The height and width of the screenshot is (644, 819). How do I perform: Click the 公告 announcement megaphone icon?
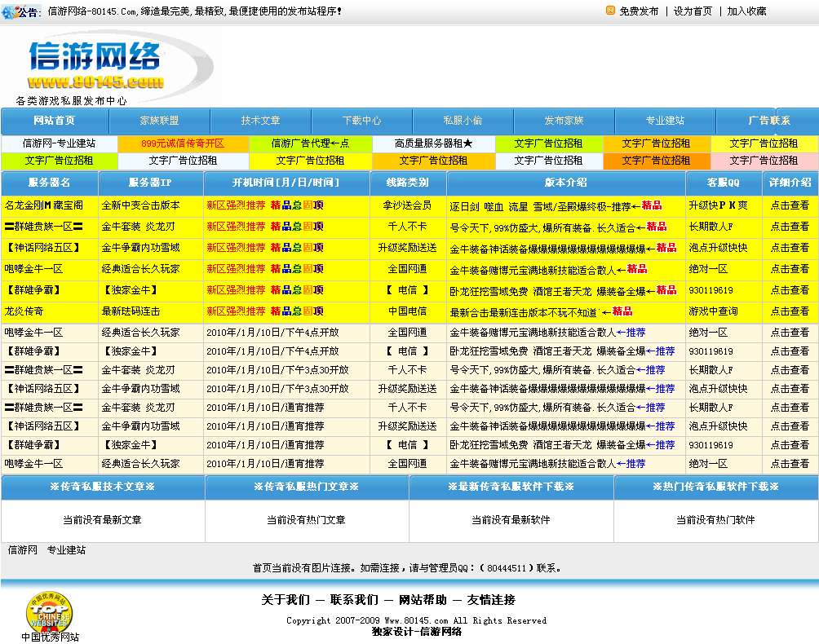tap(11, 11)
